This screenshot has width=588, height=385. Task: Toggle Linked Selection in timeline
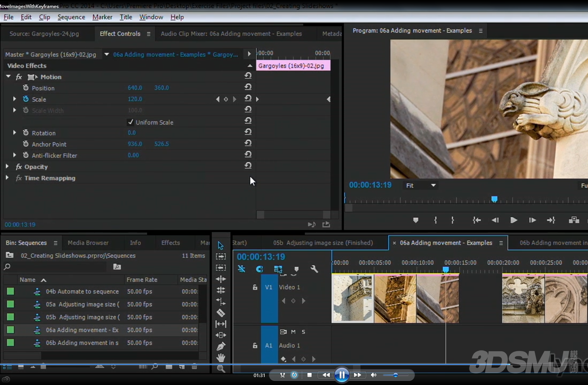(x=278, y=269)
